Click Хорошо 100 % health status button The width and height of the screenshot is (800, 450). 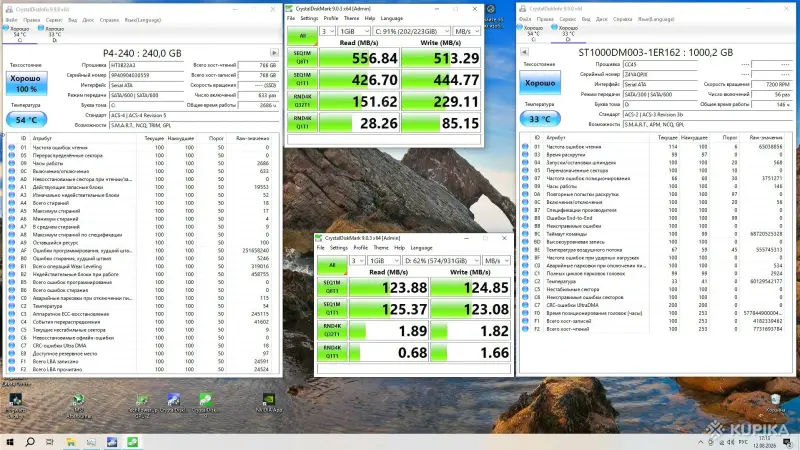pyautogui.click(x=27, y=83)
